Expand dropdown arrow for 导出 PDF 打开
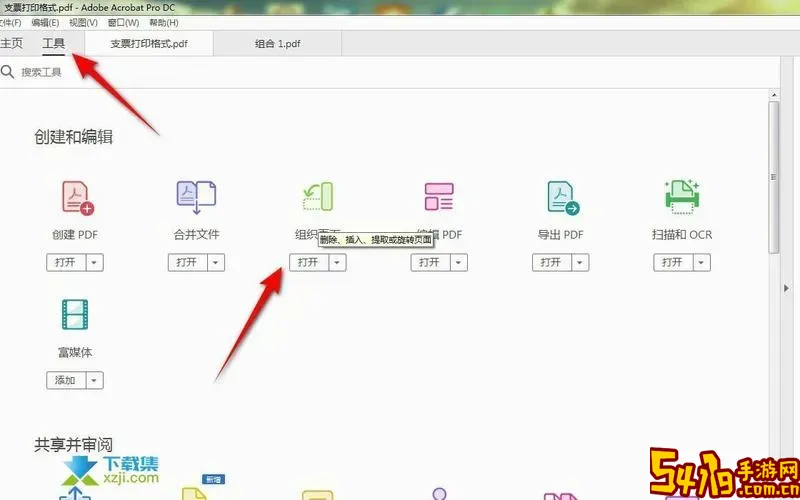This screenshot has height=500, width=800. pos(581,263)
